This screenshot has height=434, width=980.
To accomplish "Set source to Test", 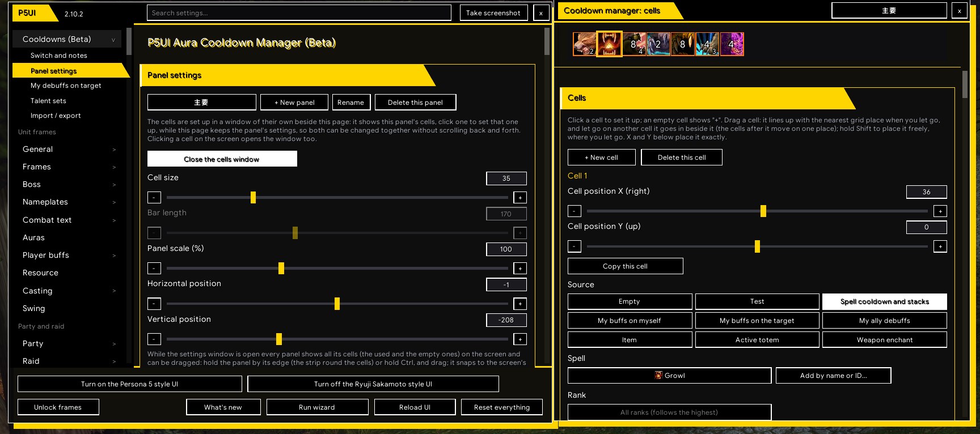I will pyautogui.click(x=757, y=301).
